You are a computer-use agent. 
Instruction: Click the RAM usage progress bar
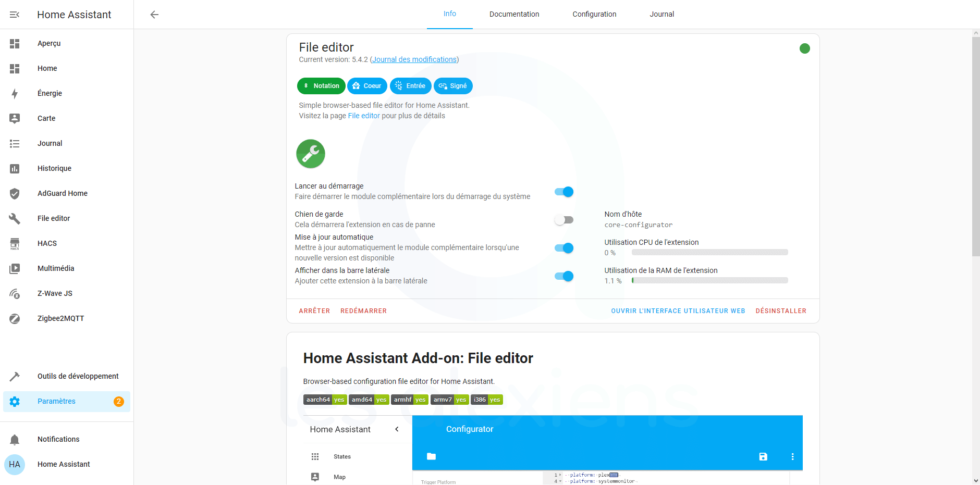(709, 280)
